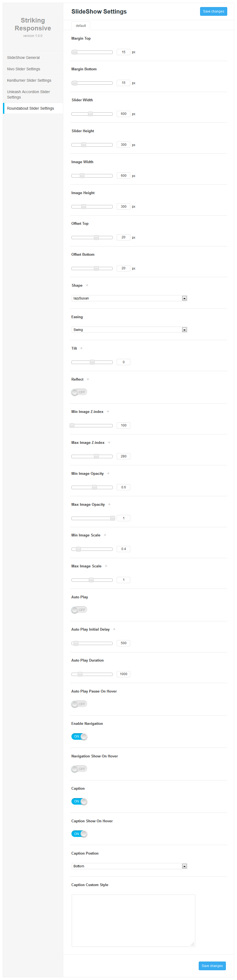Open Nivo Slider Settings in the sidebar
The height and width of the screenshot is (980, 237).
click(x=24, y=69)
